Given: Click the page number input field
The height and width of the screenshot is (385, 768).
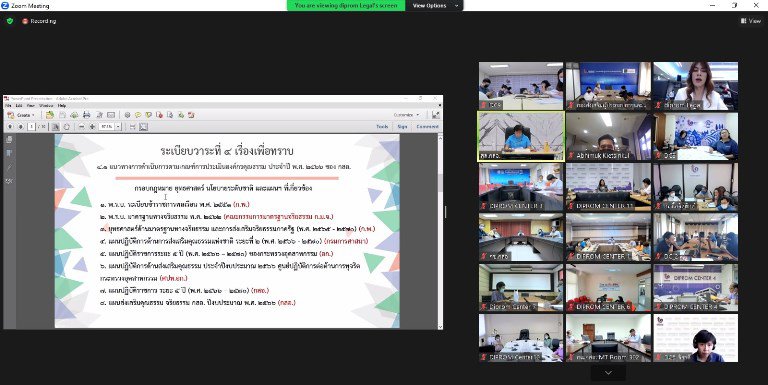Looking at the screenshot, I should click(x=32, y=126).
